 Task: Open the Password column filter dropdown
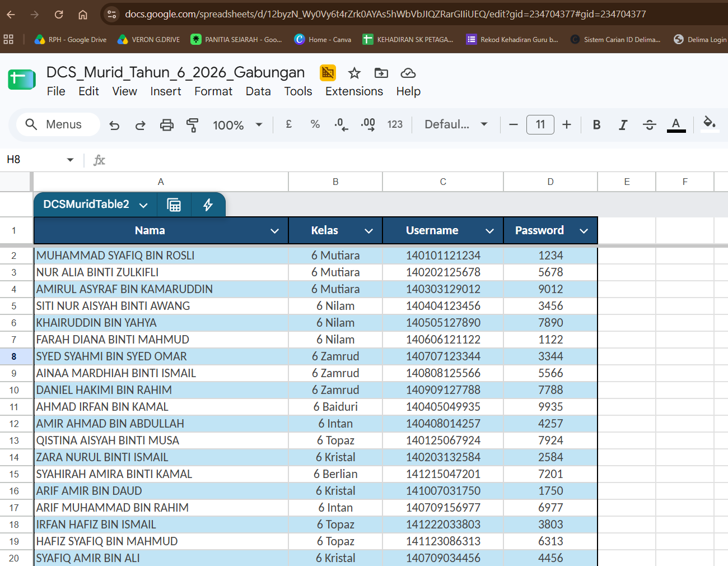point(584,231)
